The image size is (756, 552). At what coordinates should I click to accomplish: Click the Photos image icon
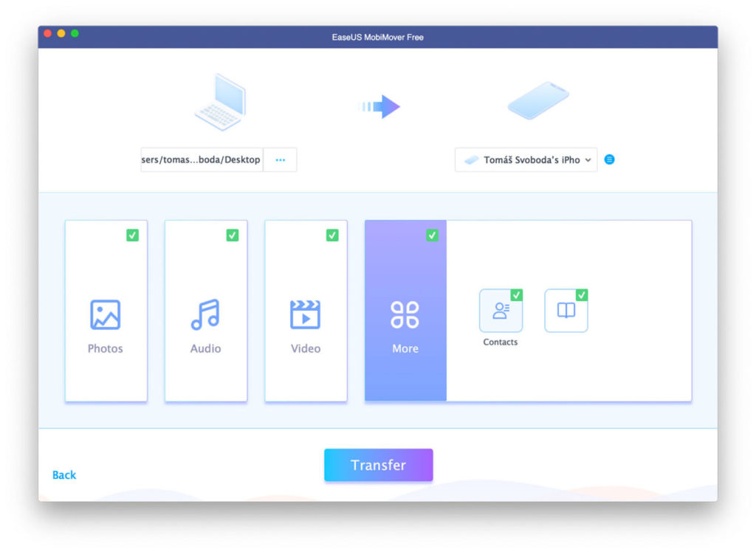[x=105, y=315]
